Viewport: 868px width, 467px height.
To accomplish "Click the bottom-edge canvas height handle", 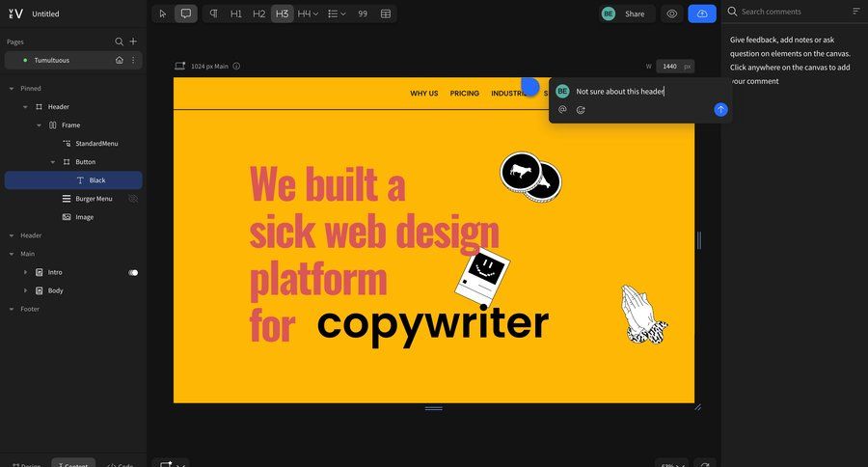I will tap(433, 409).
